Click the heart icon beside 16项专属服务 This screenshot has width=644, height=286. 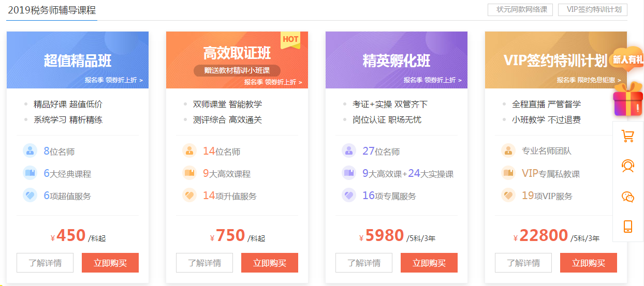[x=349, y=195]
